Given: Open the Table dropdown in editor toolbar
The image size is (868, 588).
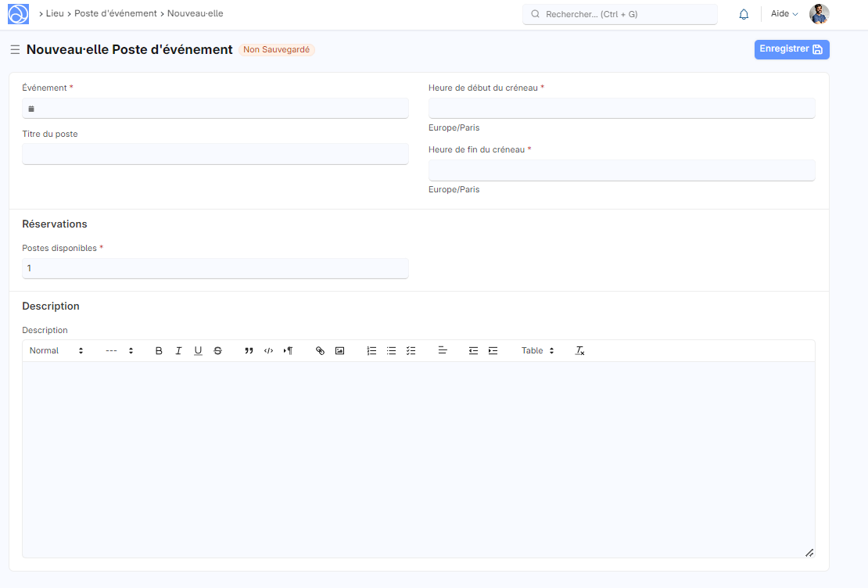Looking at the screenshot, I should (x=537, y=351).
